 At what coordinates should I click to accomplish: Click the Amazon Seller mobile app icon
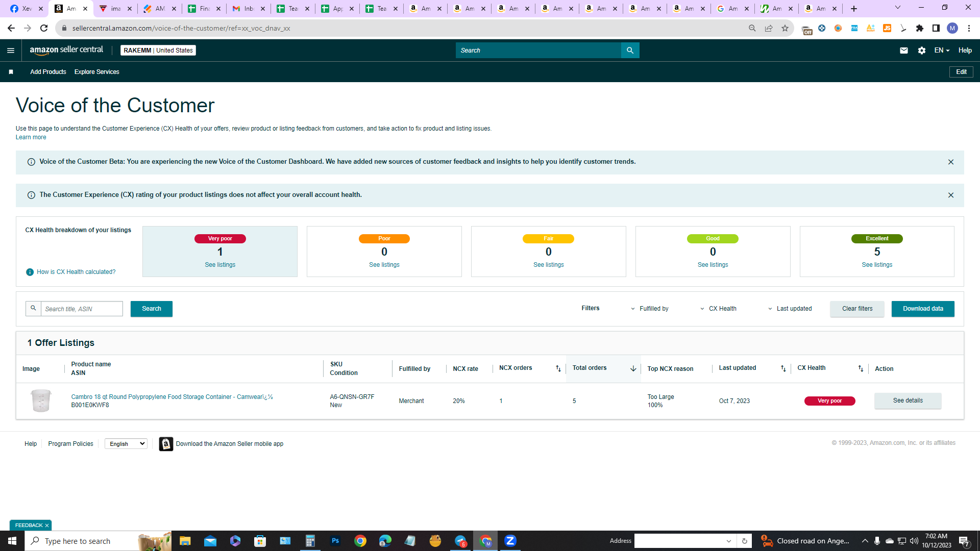click(166, 444)
